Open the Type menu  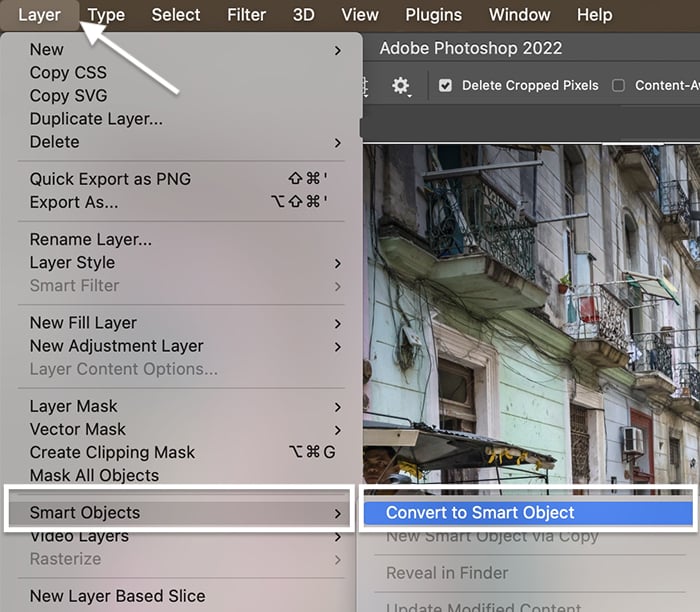pos(106,15)
